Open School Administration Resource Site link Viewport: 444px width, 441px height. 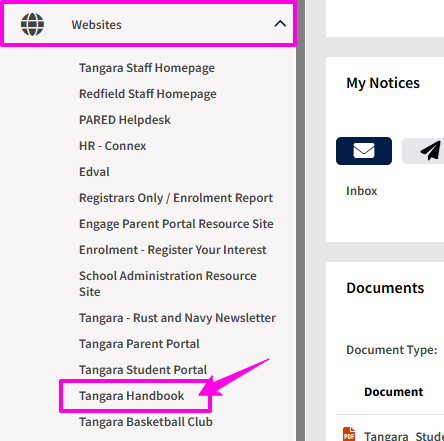point(168,284)
